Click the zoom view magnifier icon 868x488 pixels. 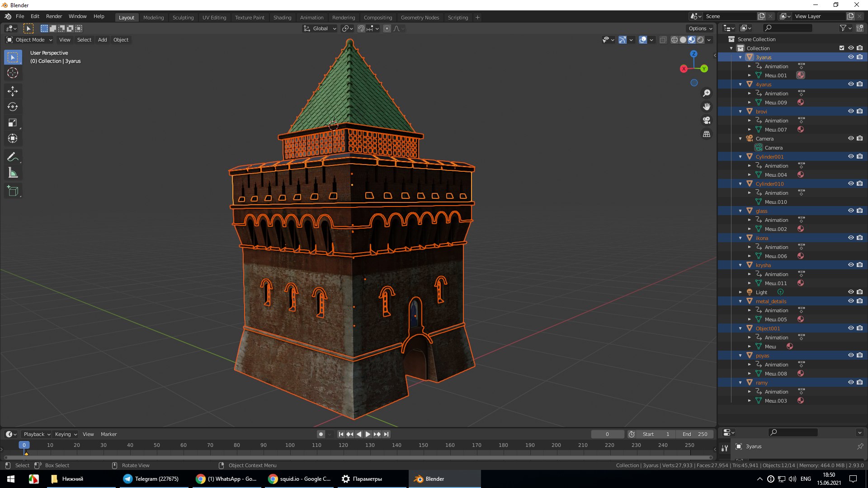tap(707, 93)
